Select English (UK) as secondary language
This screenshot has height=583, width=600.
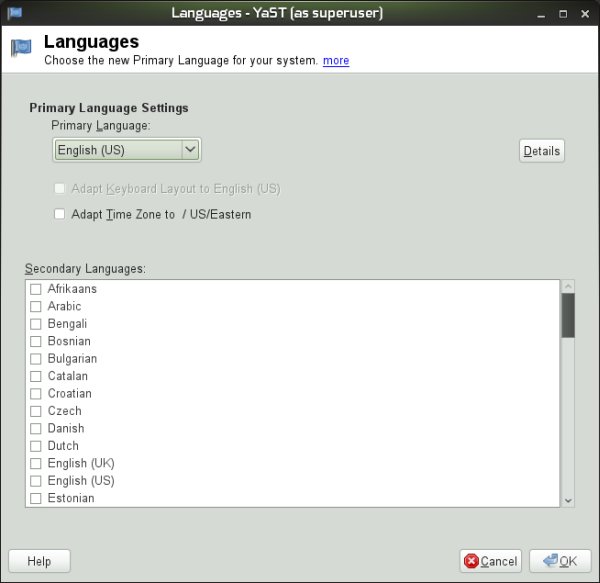(x=36, y=464)
